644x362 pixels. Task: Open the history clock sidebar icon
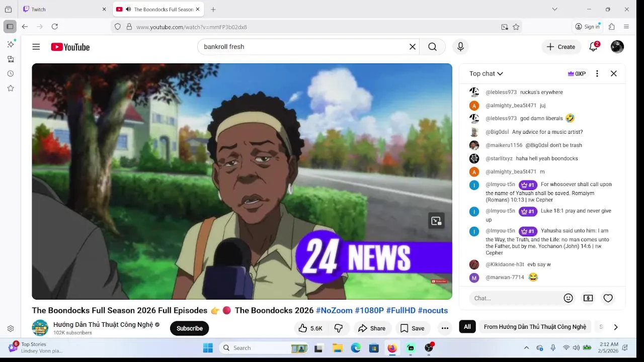tap(11, 73)
